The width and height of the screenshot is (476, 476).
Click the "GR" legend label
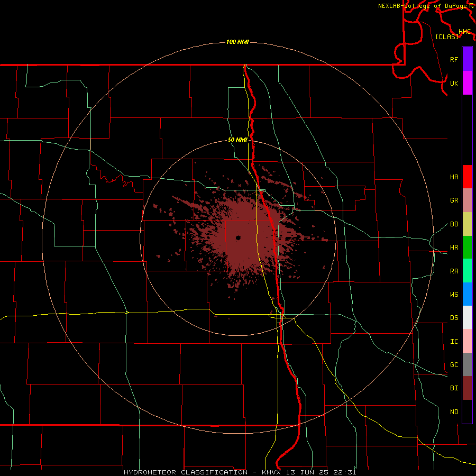(454, 200)
